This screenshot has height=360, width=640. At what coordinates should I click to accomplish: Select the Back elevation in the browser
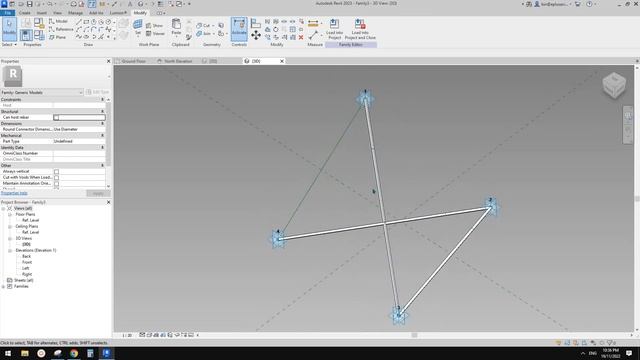pyautogui.click(x=27, y=256)
